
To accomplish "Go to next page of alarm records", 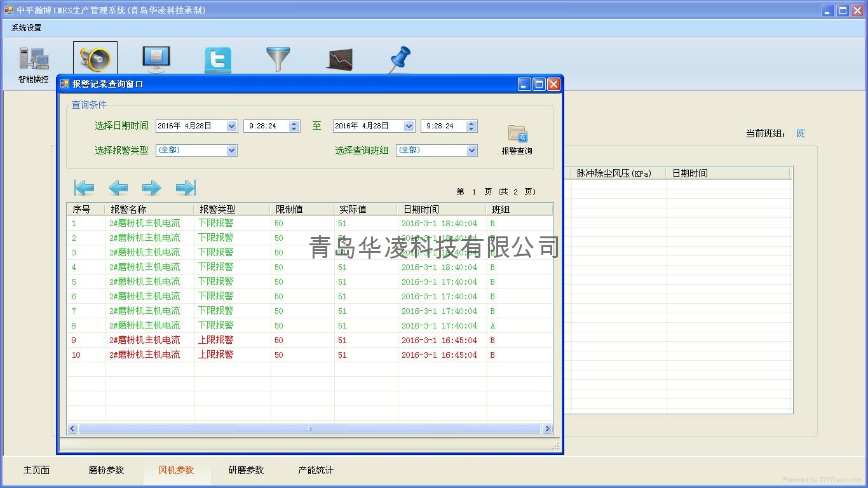I will [151, 187].
